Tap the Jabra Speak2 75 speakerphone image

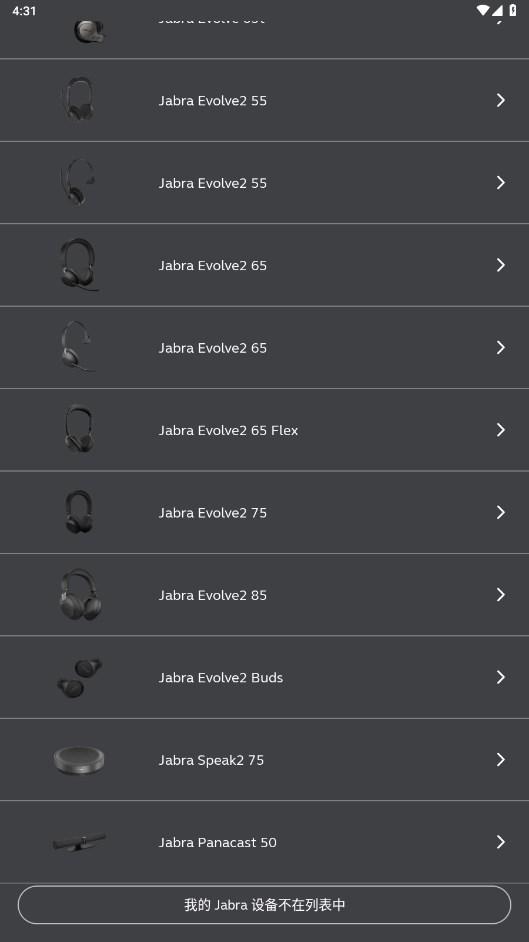coord(79,760)
